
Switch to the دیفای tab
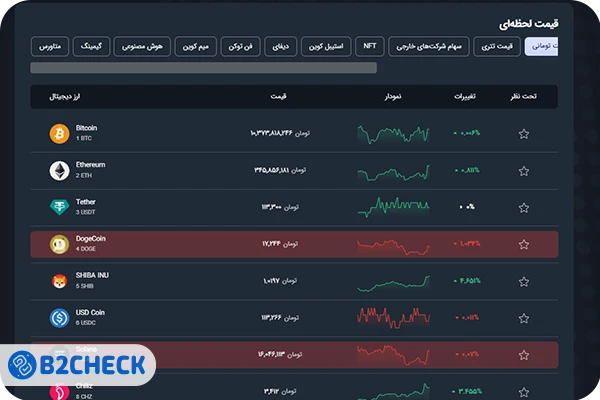pos(280,46)
